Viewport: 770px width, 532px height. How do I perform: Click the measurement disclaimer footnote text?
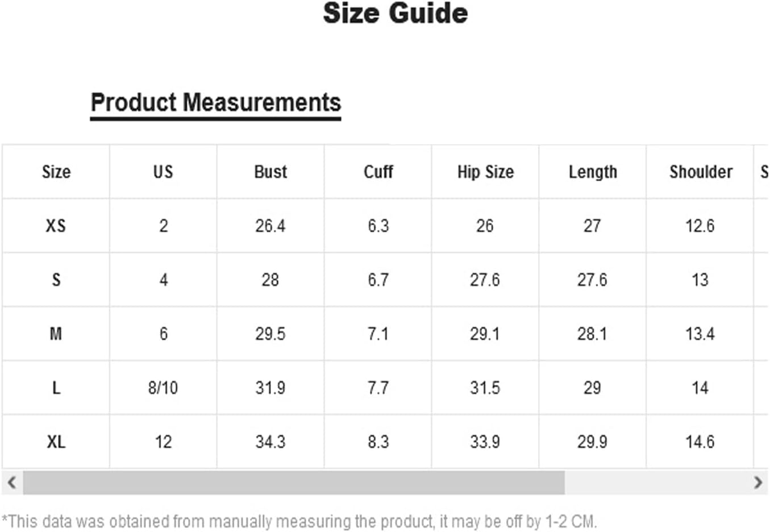click(299, 521)
